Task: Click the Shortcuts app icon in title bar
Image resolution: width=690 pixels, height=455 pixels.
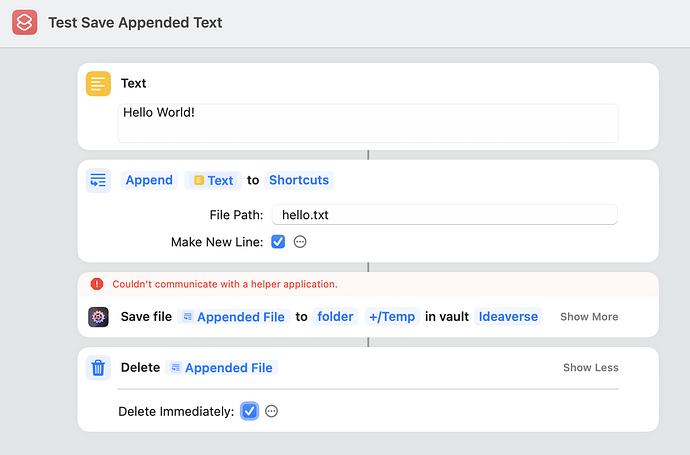Action: pos(25,22)
